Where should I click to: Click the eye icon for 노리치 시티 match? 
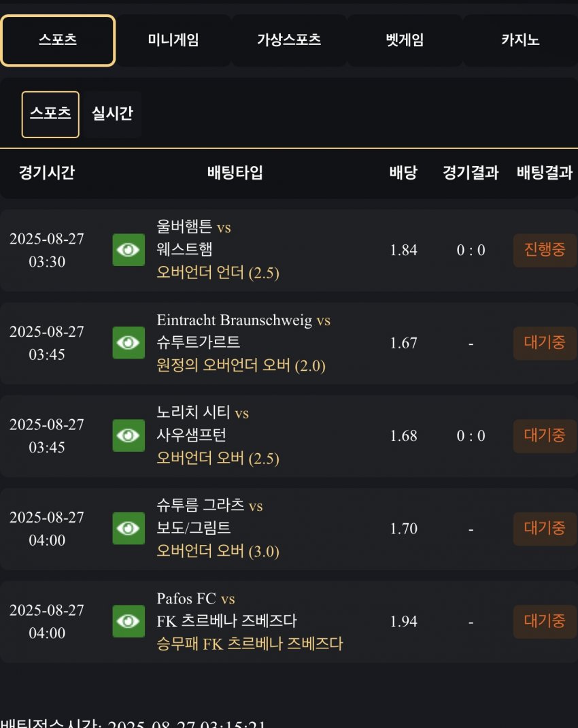pyautogui.click(x=129, y=435)
